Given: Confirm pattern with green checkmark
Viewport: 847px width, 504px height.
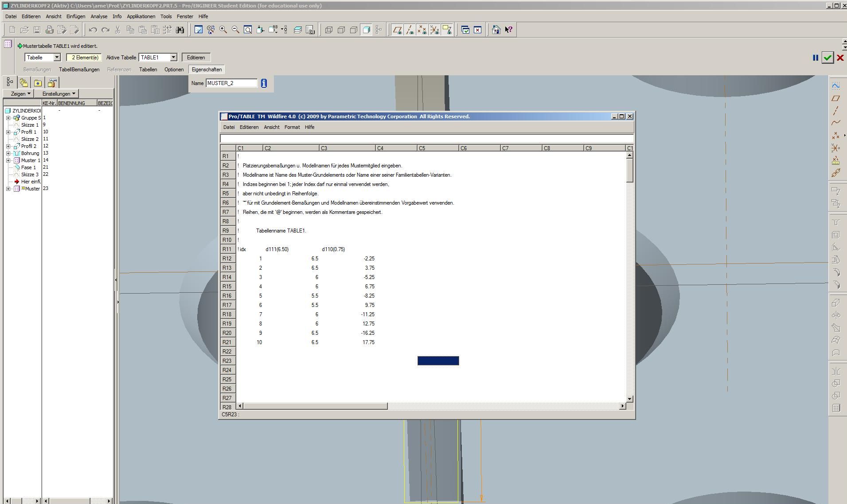Looking at the screenshot, I should [827, 58].
